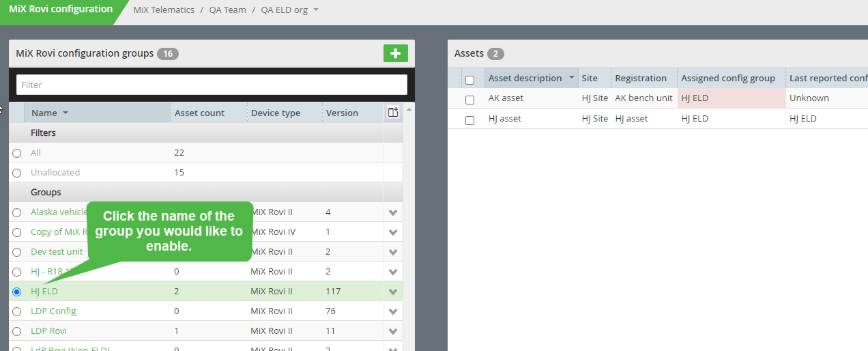This screenshot has height=351, width=868.
Task: Select the HJ ELD radio button
Action: click(x=17, y=292)
